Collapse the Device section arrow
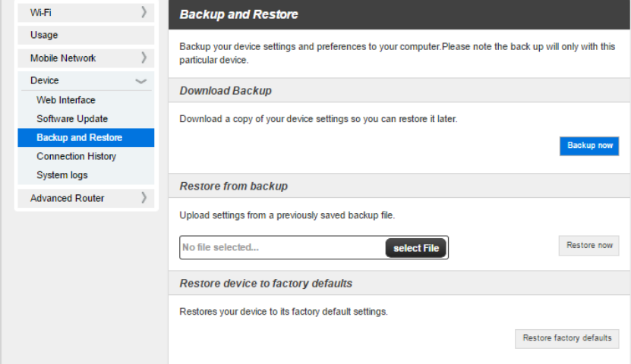Screen dimensions: 631x364 tap(141, 80)
